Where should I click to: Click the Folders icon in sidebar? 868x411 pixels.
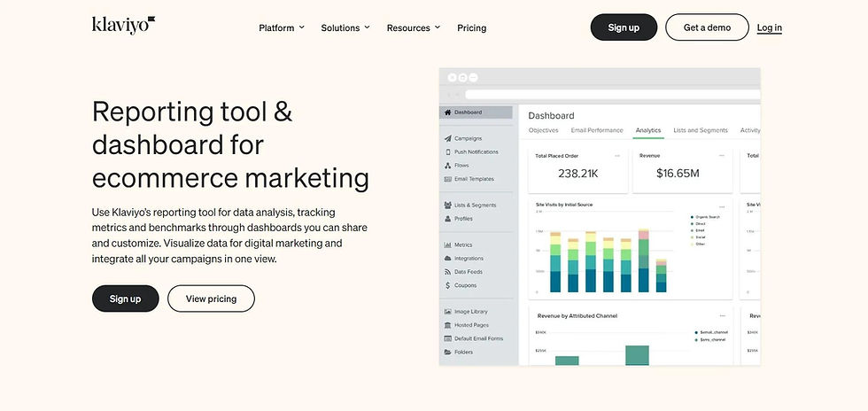click(x=448, y=353)
